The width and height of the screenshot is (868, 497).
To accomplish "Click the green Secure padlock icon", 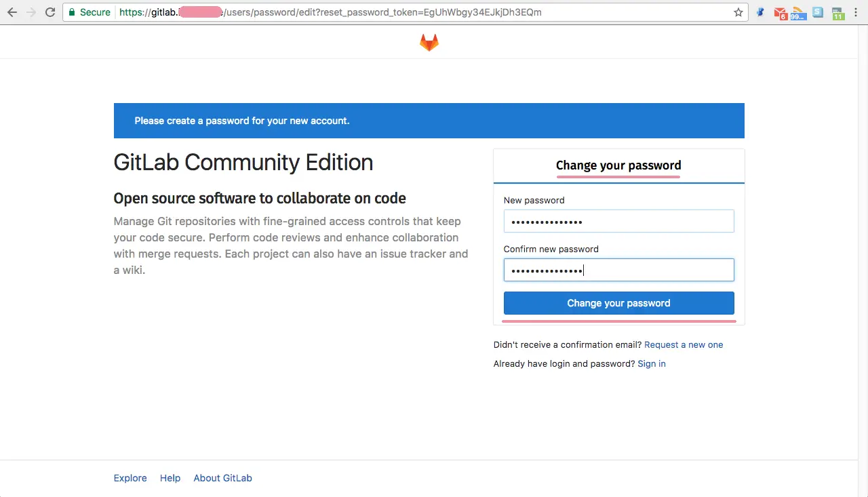I will pos(72,12).
